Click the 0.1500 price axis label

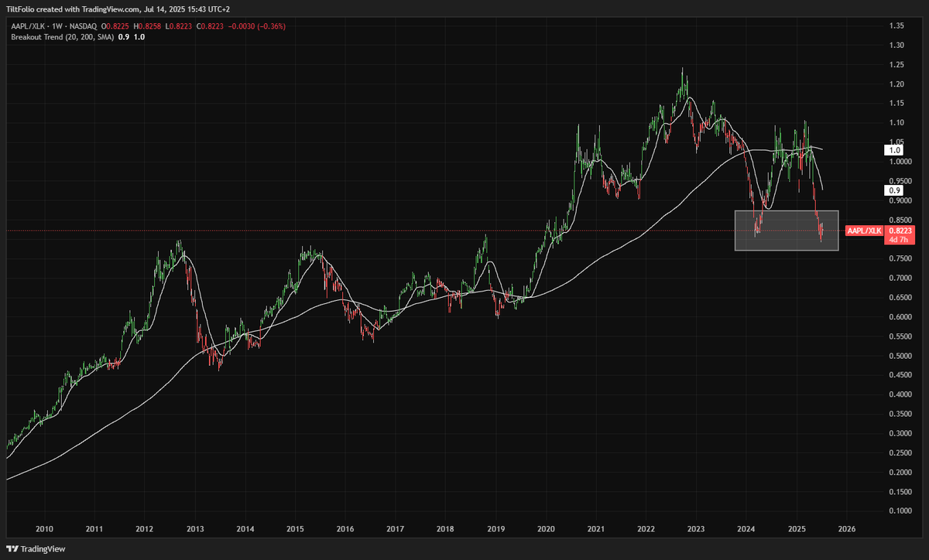click(900, 492)
